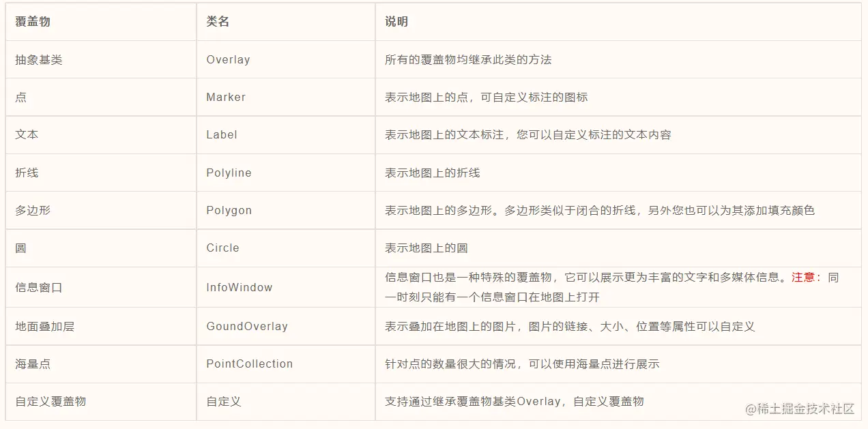Viewport: 868px width, 429px height.
Task: Click description 表示地图上的点，可自定义标注的图标
Action: [x=486, y=98]
